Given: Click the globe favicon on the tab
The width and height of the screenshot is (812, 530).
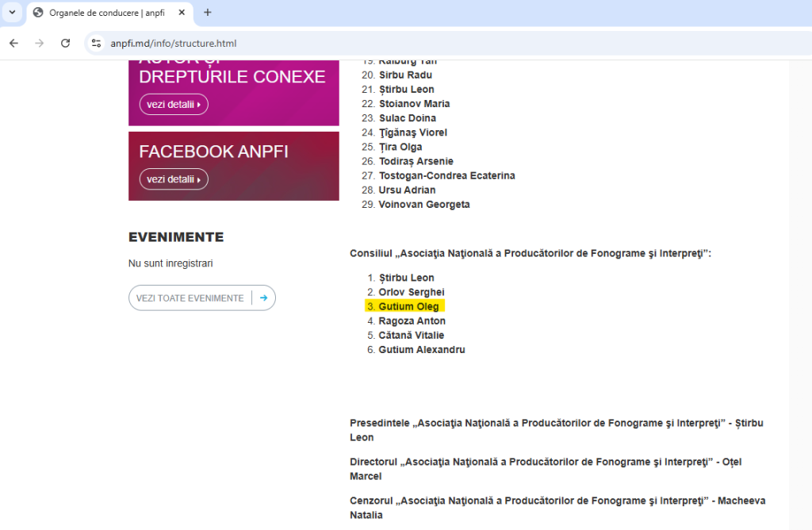Looking at the screenshot, I should pyautogui.click(x=38, y=13).
